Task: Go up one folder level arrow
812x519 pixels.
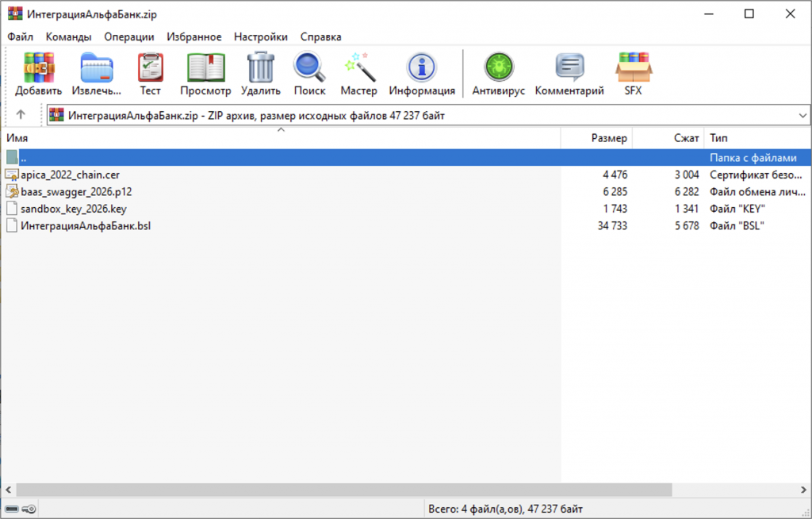Action: pyautogui.click(x=21, y=114)
